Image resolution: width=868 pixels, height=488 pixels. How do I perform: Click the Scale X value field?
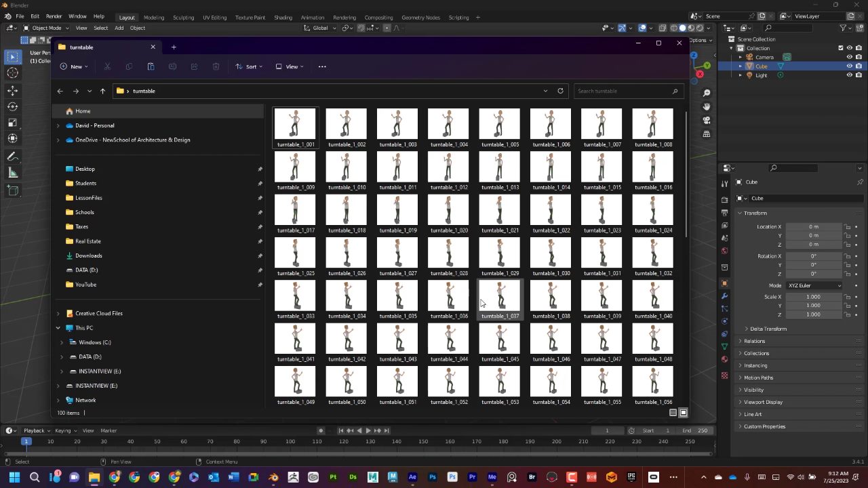(x=814, y=296)
